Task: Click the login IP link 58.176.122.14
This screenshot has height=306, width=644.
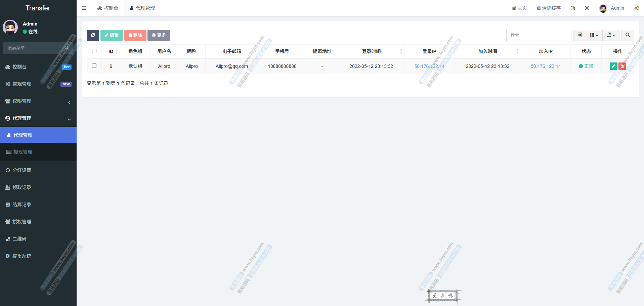Action: point(429,66)
